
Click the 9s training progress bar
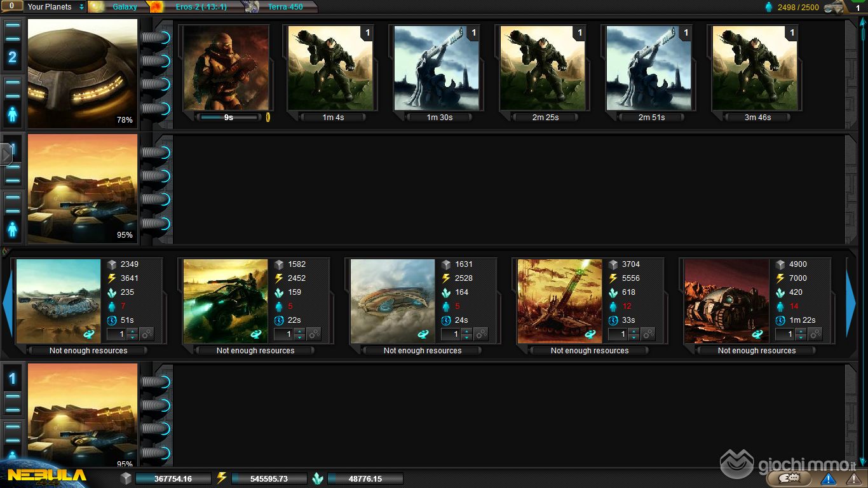[228, 118]
